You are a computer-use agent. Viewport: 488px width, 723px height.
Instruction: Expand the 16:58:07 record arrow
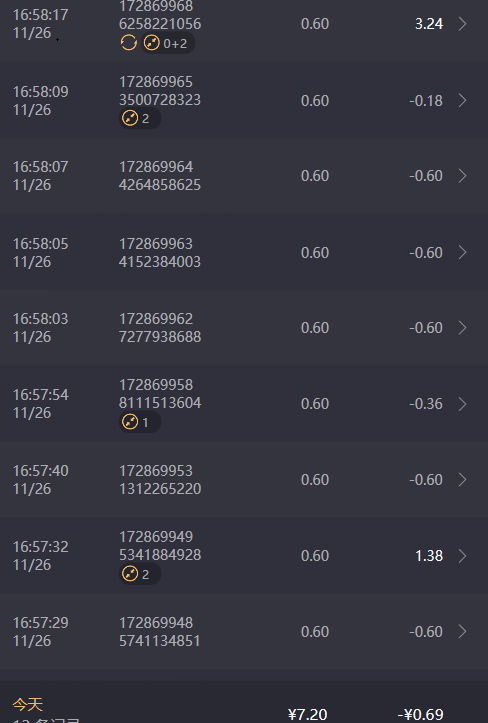click(x=463, y=176)
